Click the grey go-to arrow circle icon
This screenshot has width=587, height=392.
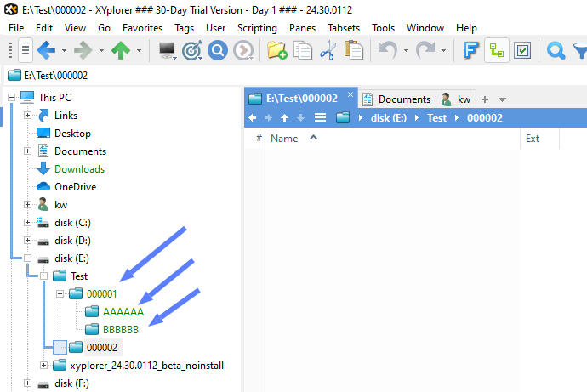(243, 50)
